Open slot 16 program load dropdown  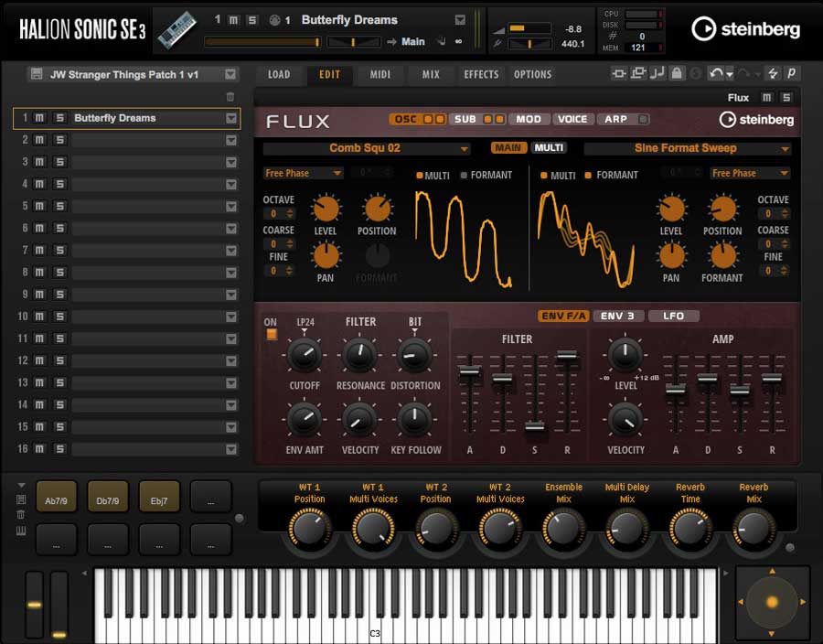[231, 449]
